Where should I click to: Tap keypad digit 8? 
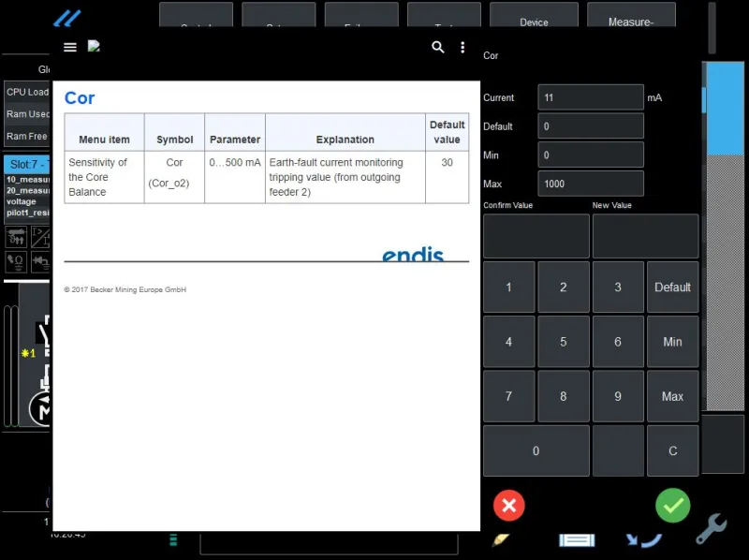click(x=564, y=396)
